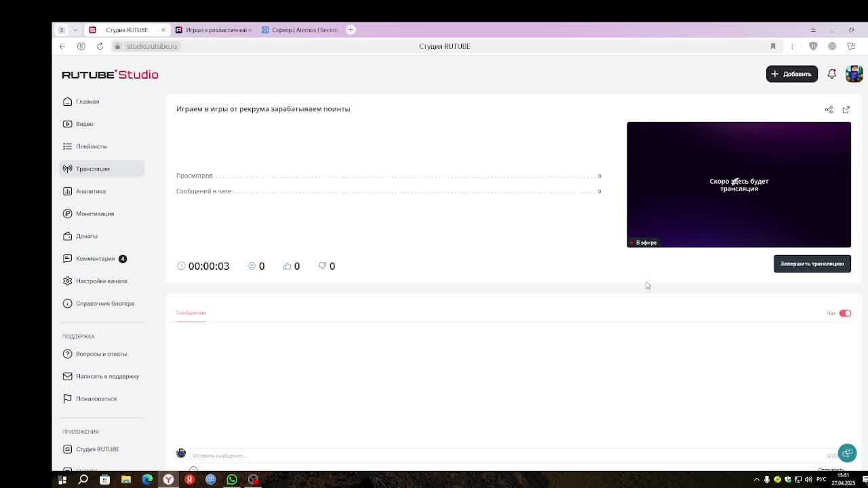
Task: Open the Protect shield icon
Action: [813, 46]
